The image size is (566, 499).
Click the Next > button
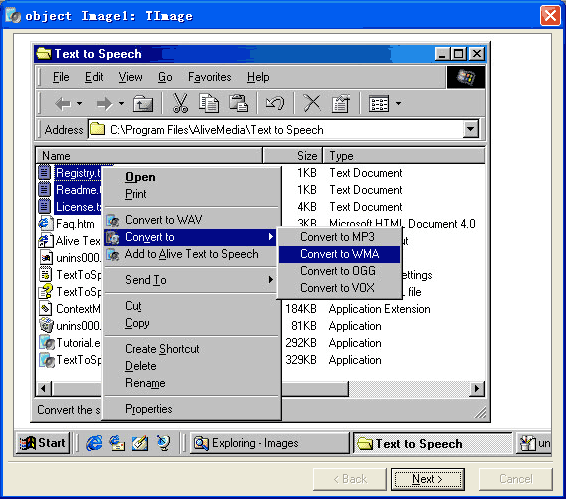click(x=427, y=479)
